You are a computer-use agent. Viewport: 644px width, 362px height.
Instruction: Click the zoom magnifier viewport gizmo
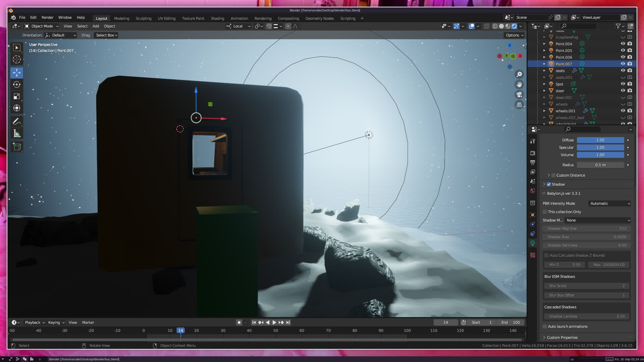(x=519, y=74)
